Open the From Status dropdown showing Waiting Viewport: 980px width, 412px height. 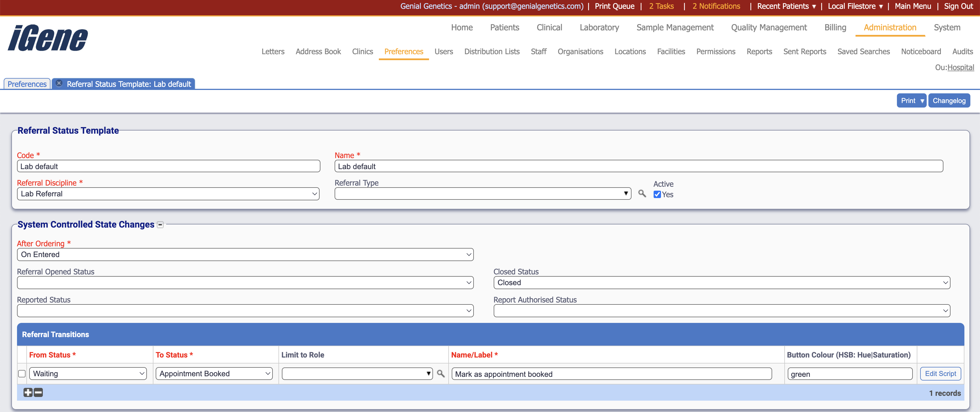coord(88,373)
